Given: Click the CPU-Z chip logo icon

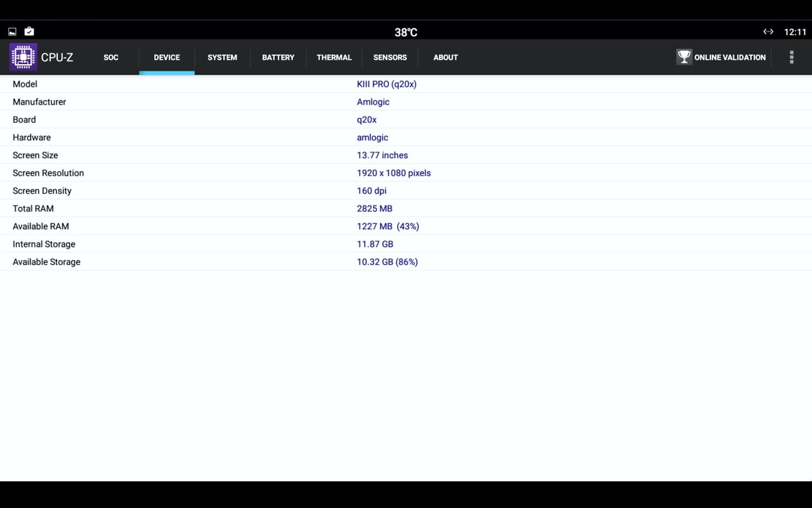Looking at the screenshot, I should (x=23, y=57).
